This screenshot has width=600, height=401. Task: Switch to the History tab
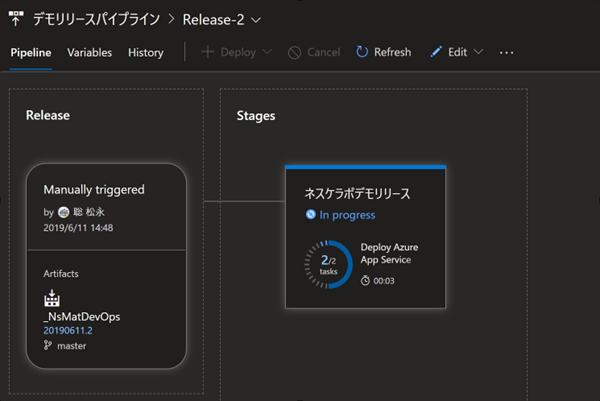click(x=146, y=52)
